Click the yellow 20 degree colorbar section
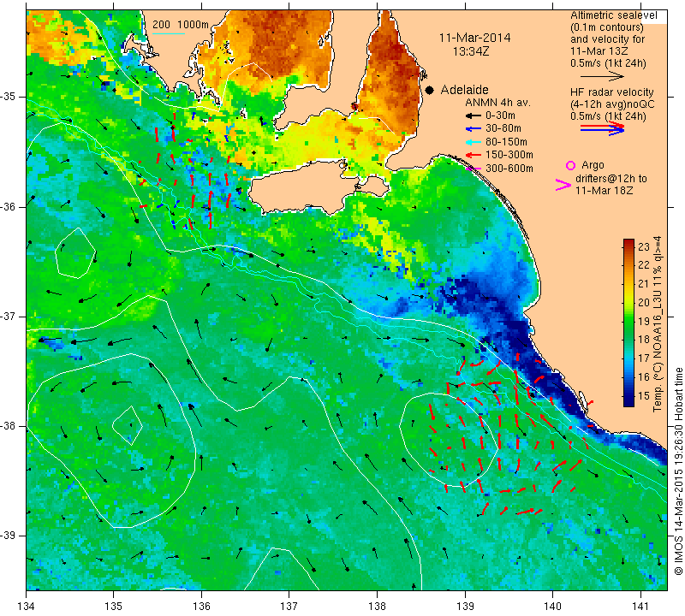 click(628, 302)
